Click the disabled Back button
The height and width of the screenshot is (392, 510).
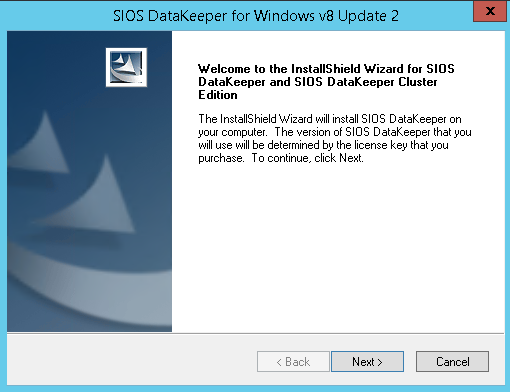pyautogui.click(x=293, y=361)
